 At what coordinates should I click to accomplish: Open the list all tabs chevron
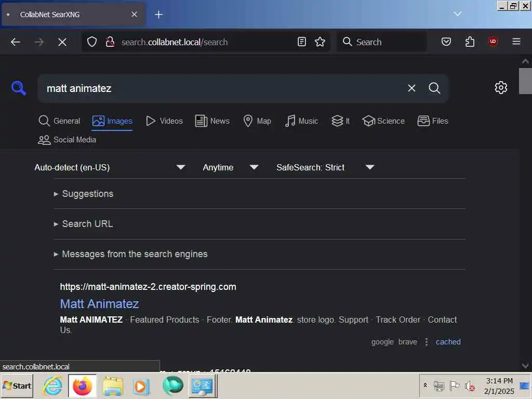point(457,14)
